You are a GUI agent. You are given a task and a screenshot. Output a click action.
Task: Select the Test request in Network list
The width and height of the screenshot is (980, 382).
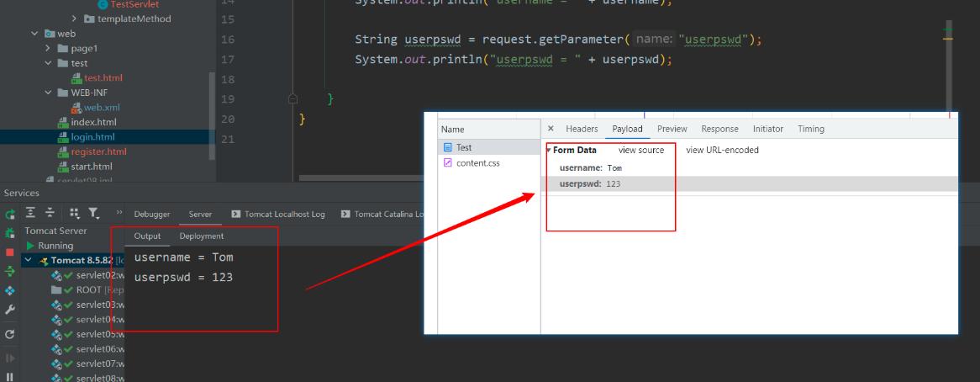[489, 147]
